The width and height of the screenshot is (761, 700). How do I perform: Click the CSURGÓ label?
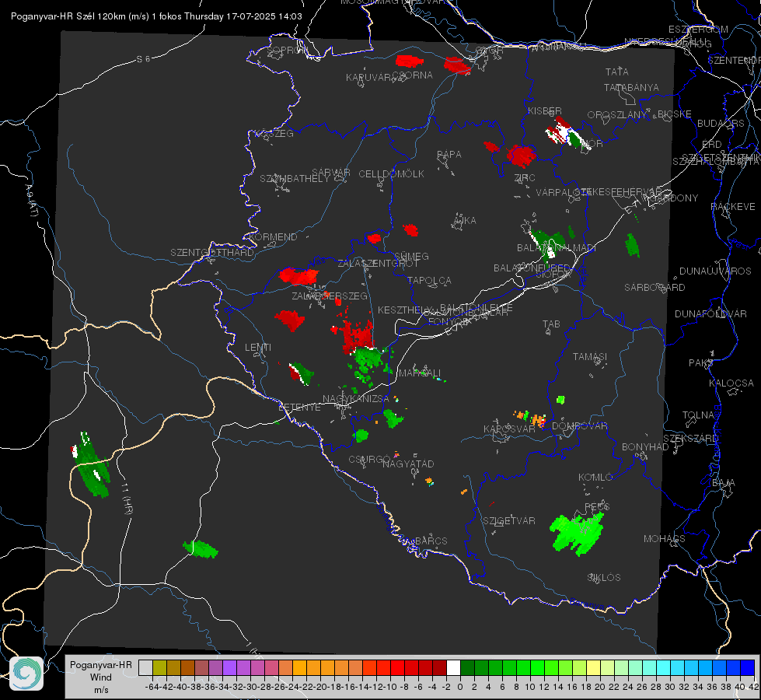(370, 460)
